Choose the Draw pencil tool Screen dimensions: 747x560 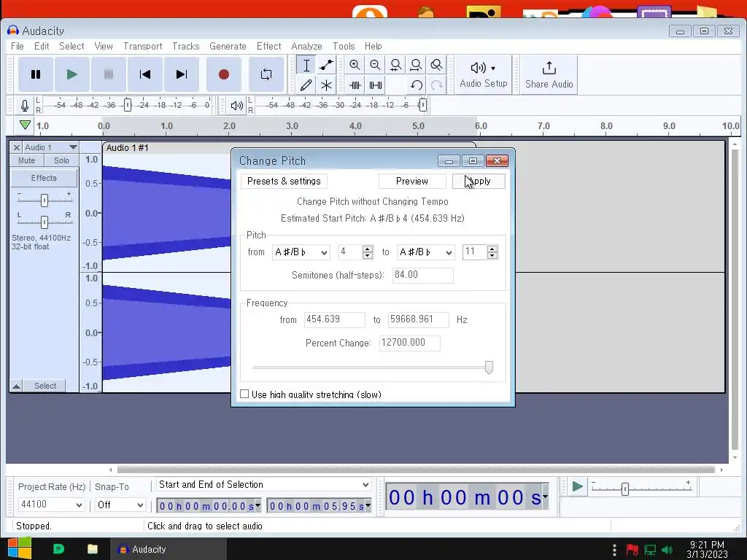[x=306, y=85]
